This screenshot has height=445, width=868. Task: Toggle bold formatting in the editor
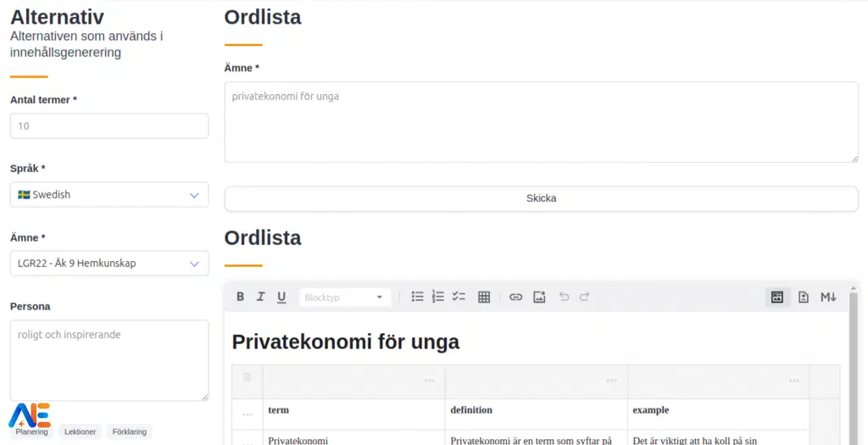coord(240,297)
